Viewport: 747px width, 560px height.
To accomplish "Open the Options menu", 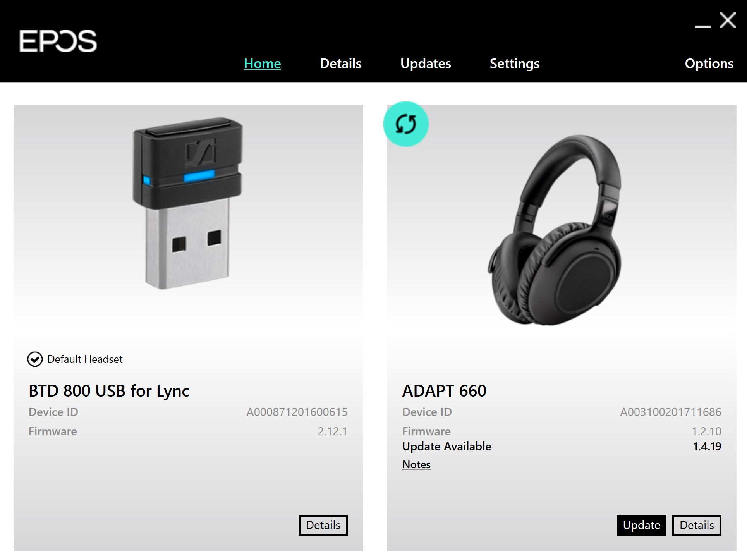I will 709,64.
